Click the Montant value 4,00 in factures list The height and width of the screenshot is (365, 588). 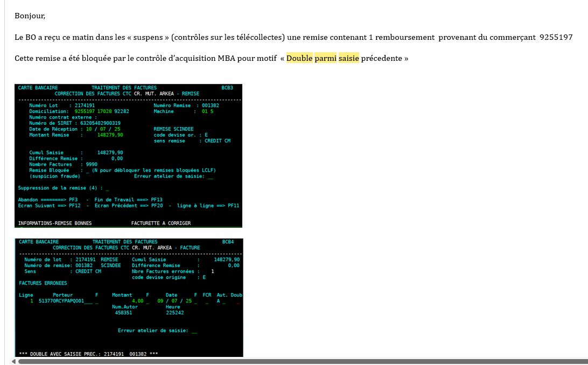point(137,301)
